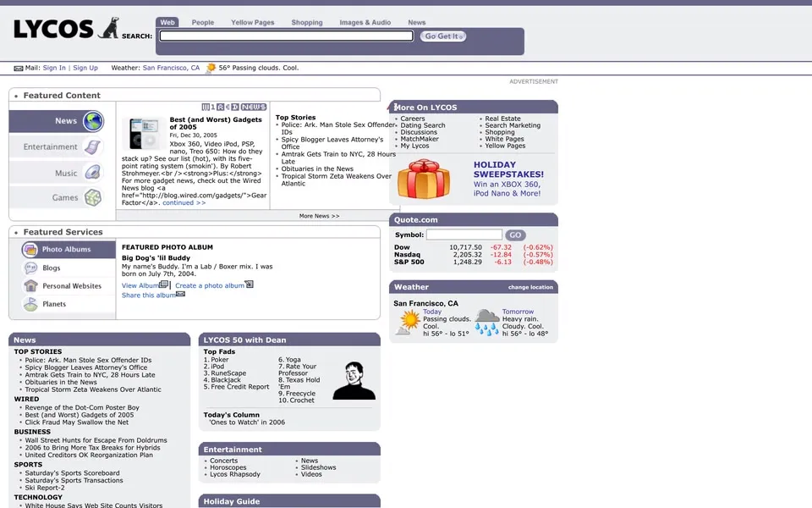812x508 pixels.
Task: Click the Entertainment ticket icon
Action: tap(93, 146)
